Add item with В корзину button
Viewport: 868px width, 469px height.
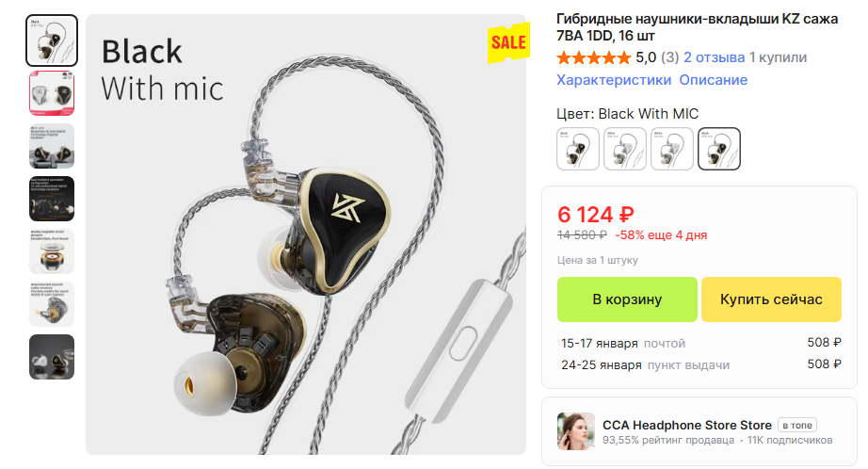(x=627, y=299)
